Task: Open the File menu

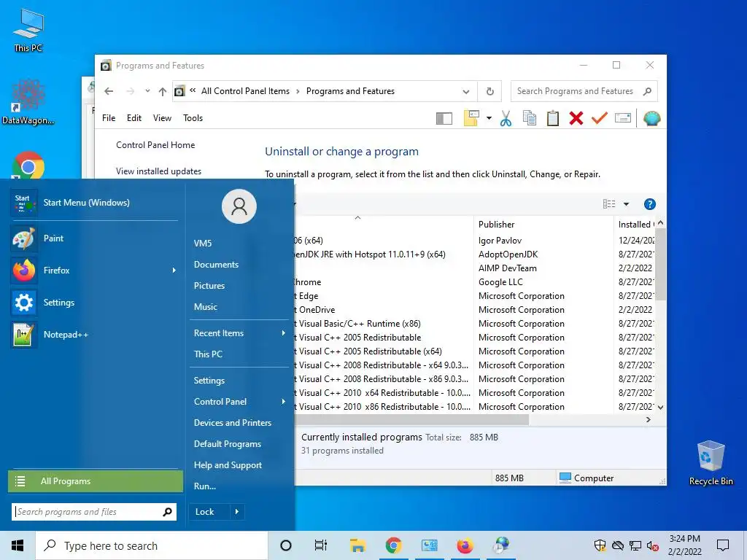Action: [109, 118]
